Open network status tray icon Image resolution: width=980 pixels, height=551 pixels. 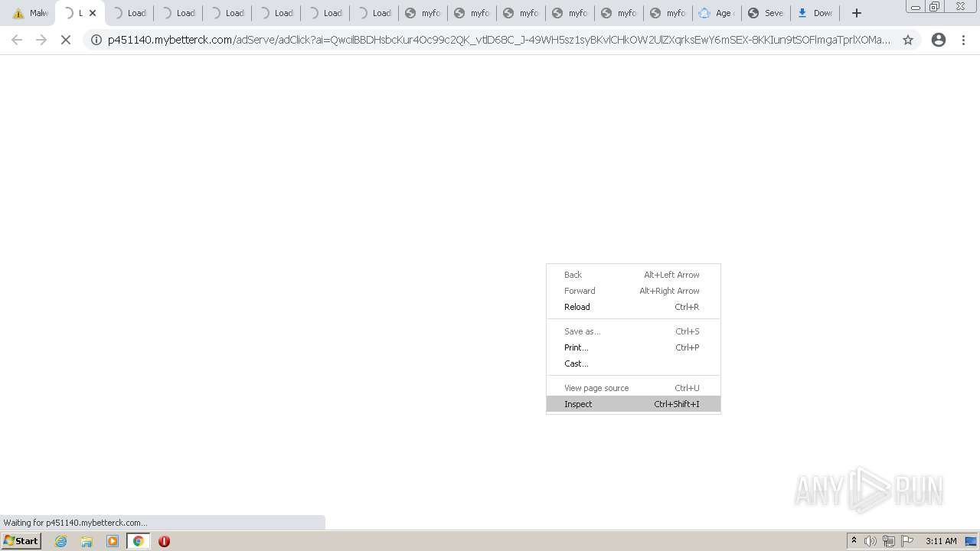pos(889,541)
